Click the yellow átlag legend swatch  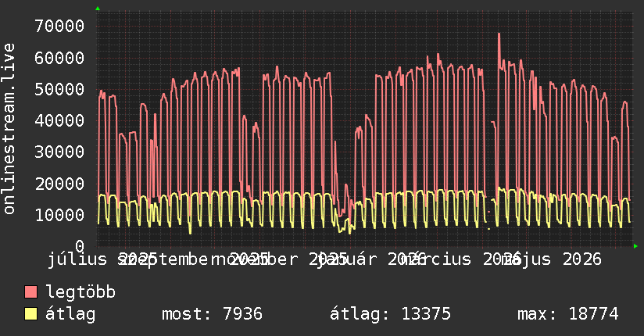coord(30,314)
